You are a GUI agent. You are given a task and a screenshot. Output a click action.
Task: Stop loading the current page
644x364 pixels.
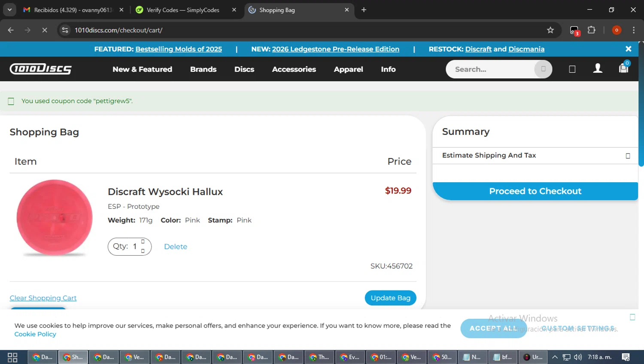click(x=45, y=30)
